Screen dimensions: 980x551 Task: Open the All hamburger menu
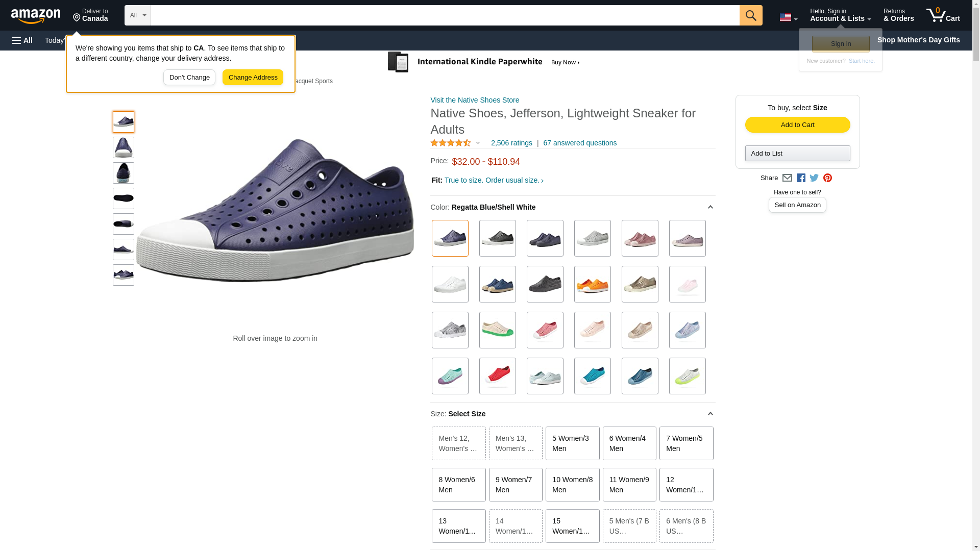tap(22, 40)
